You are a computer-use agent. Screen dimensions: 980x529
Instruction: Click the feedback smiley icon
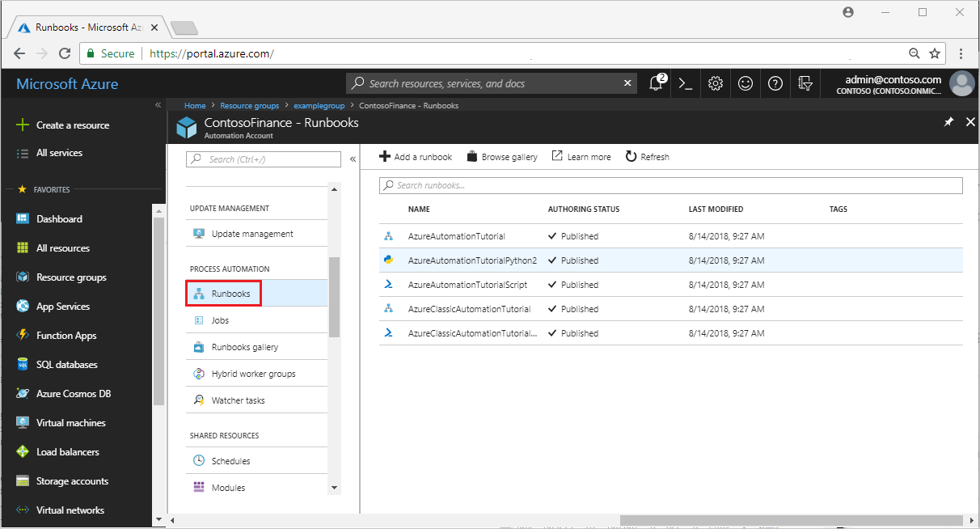pyautogui.click(x=746, y=83)
